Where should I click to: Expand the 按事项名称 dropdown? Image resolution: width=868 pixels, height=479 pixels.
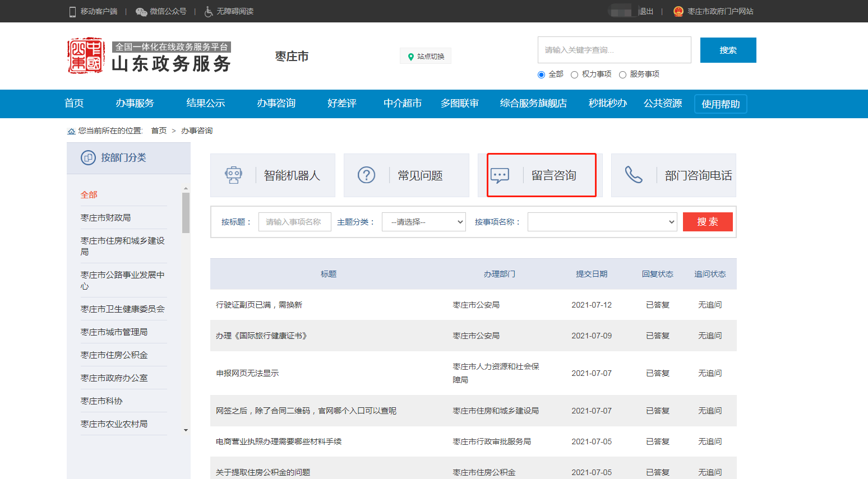pyautogui.click(x=602, y=222)
